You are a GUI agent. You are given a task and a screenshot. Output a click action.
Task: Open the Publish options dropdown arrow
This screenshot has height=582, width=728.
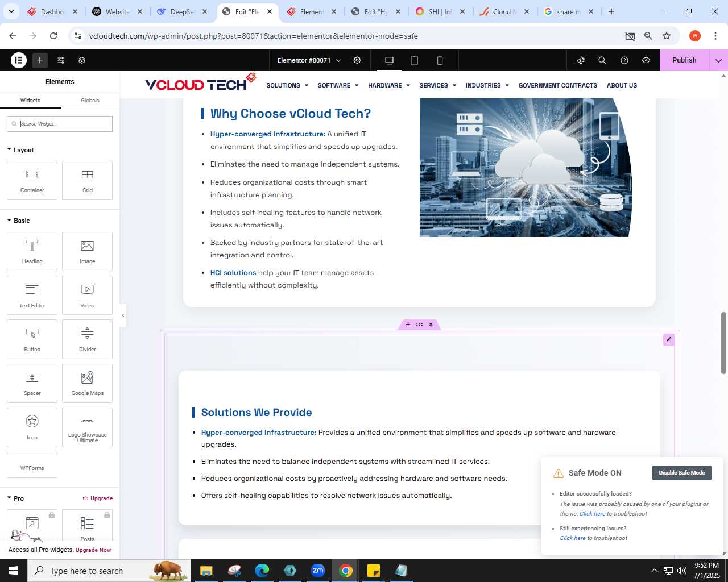coord(718,60)
